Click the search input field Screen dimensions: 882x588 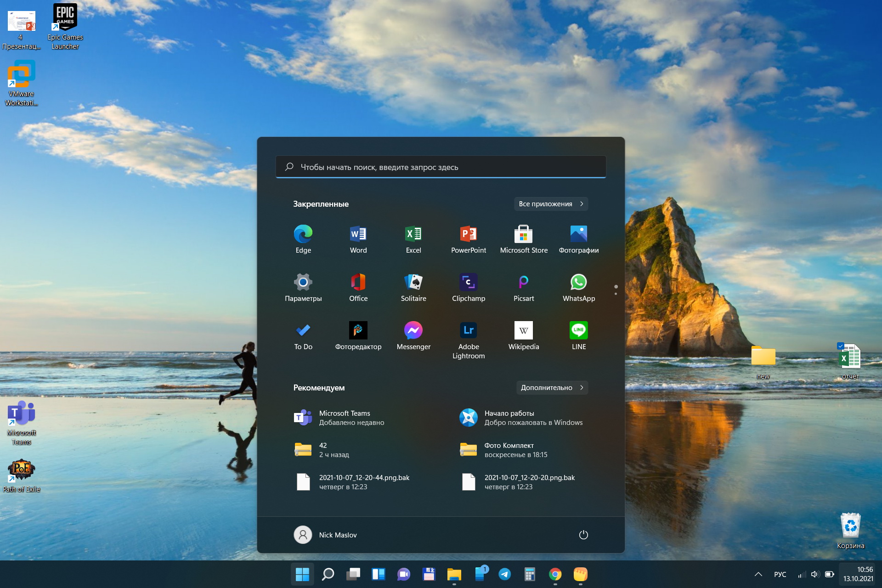pos(441,167)
